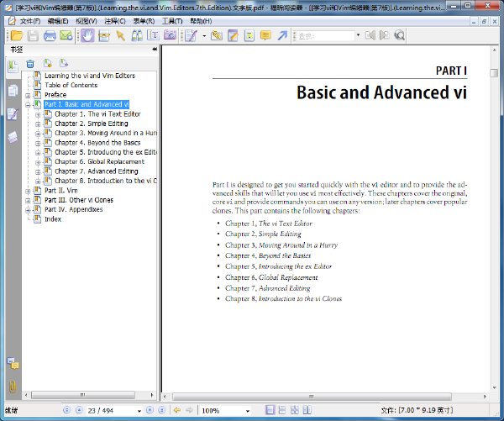Viewport: 504px width, 421px height.
Task: Open the 文件(F) menu
Action: [29, 21]
